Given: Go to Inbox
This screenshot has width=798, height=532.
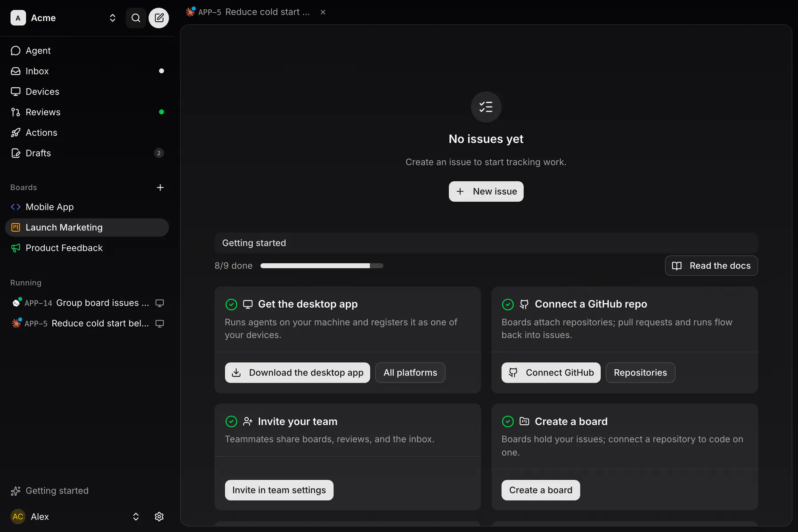Looking at the screenshot, I should tap(87, 71).
